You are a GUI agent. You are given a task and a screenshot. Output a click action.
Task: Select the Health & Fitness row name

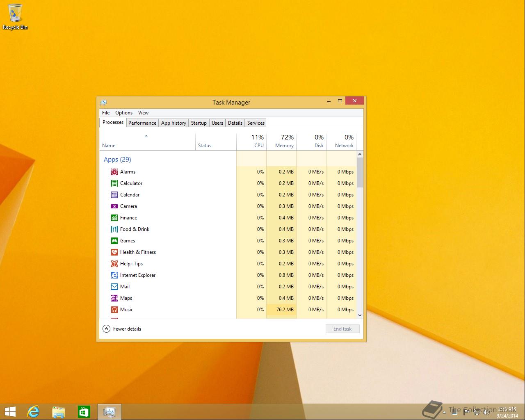point(138,252)
